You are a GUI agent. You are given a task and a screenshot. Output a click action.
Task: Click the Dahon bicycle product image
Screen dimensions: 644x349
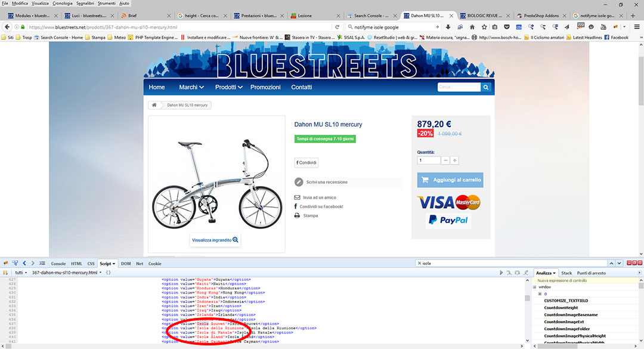(217, 184)
